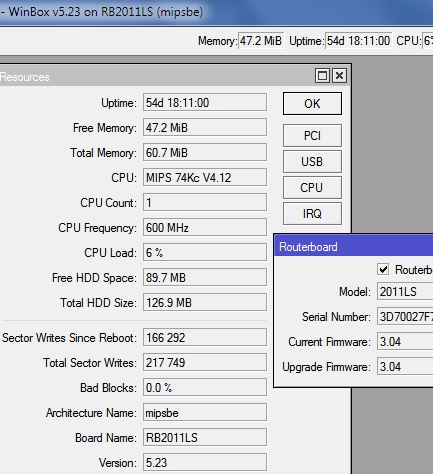Open the PCI devices list
This screenshot has width=433, height=474.
point(312,135)
